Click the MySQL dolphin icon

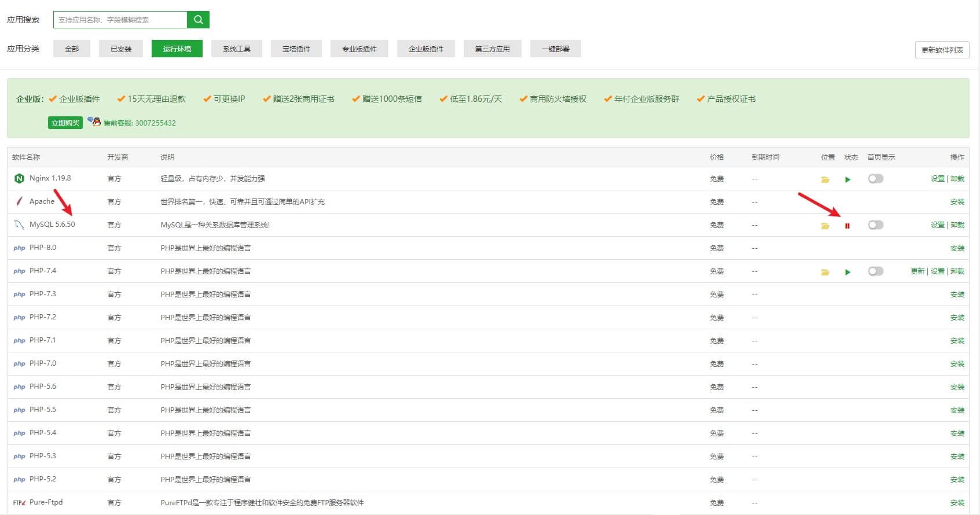point(19,225)
